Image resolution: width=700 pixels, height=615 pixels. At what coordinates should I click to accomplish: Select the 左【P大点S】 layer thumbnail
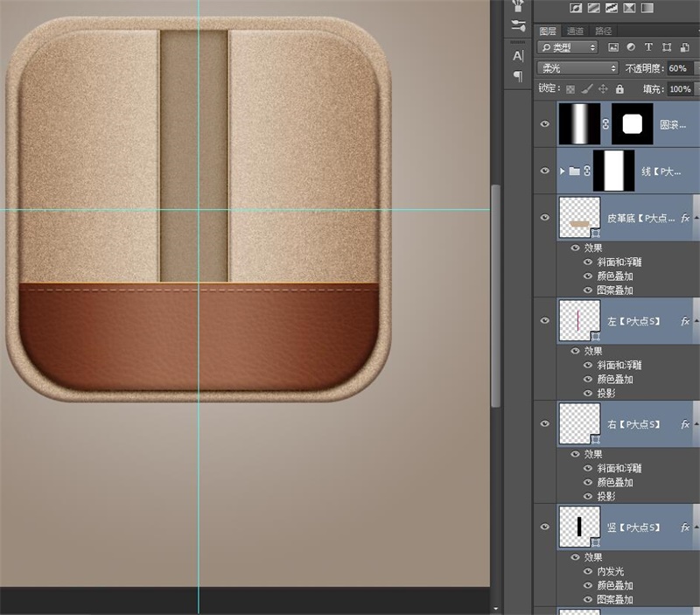click(x=579, y=320)
